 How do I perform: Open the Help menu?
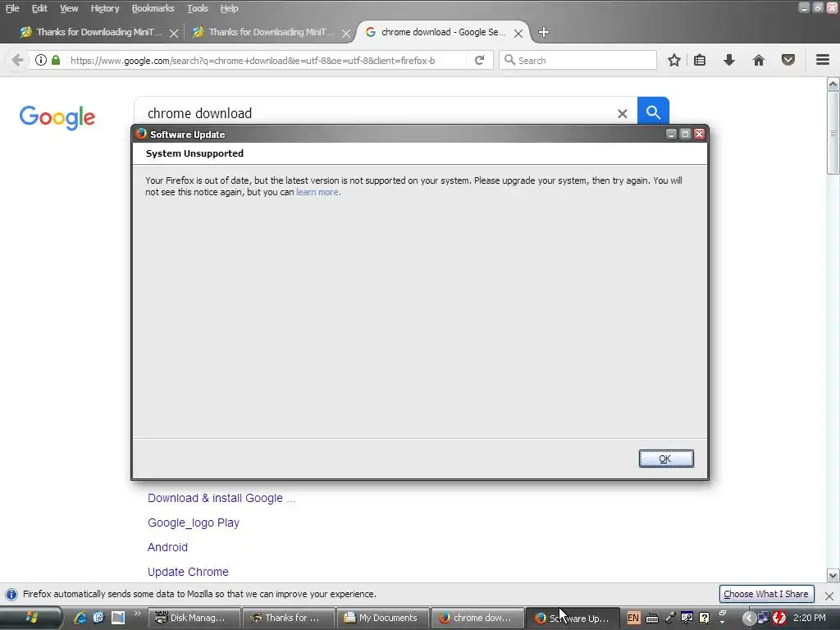pyautogui.click(x=229, y=8)
